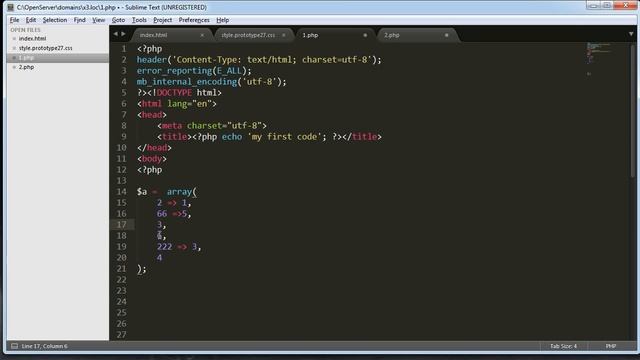Click the lang="en" attribute on line 6
The image size is (640, 360).
point(189,104)
